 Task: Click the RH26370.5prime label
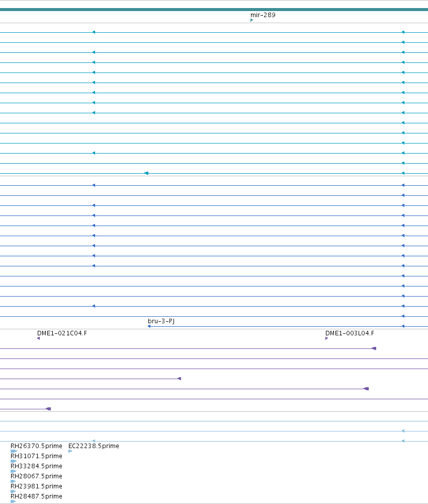click(36, 446)
